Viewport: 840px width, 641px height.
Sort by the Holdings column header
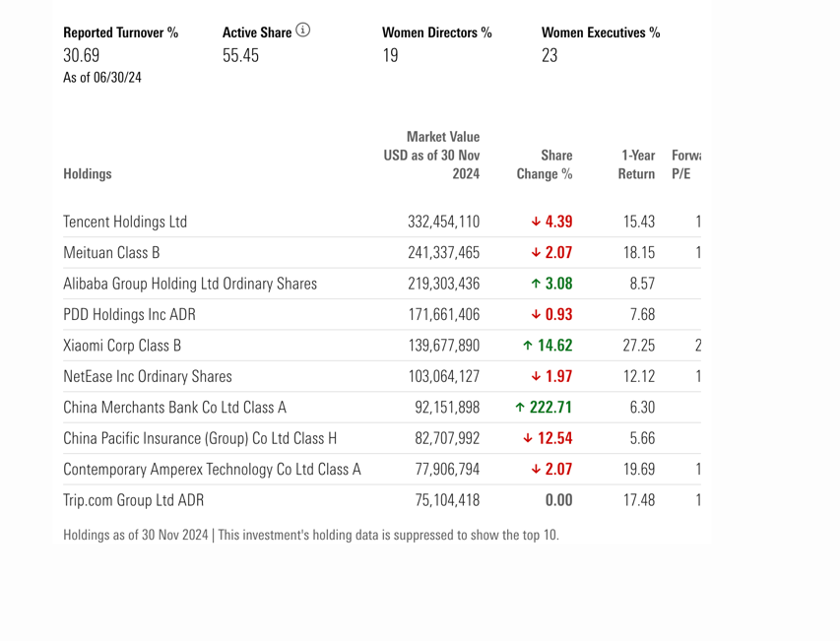point(88,174)
